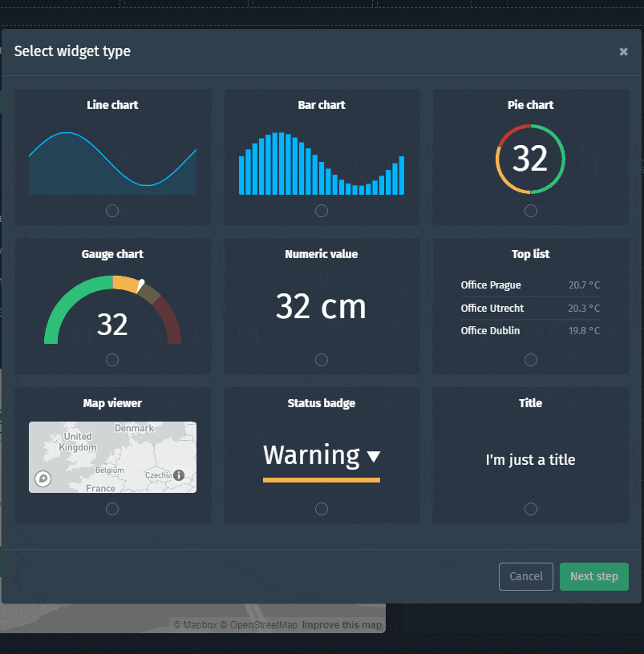Pick the Gauge chart radio button
The width and height of the screenshot is (644, 654).
[112, 360]
